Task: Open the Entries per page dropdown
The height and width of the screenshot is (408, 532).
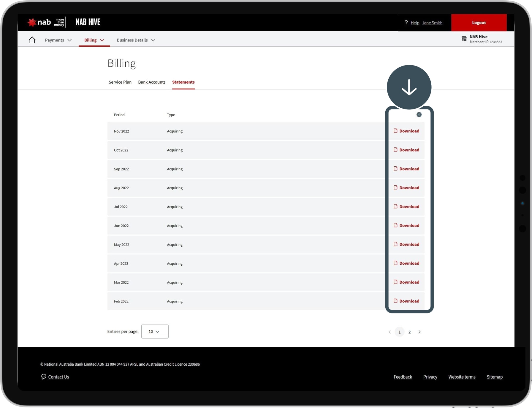Action: pyautogui.click(x=155, y=332)
